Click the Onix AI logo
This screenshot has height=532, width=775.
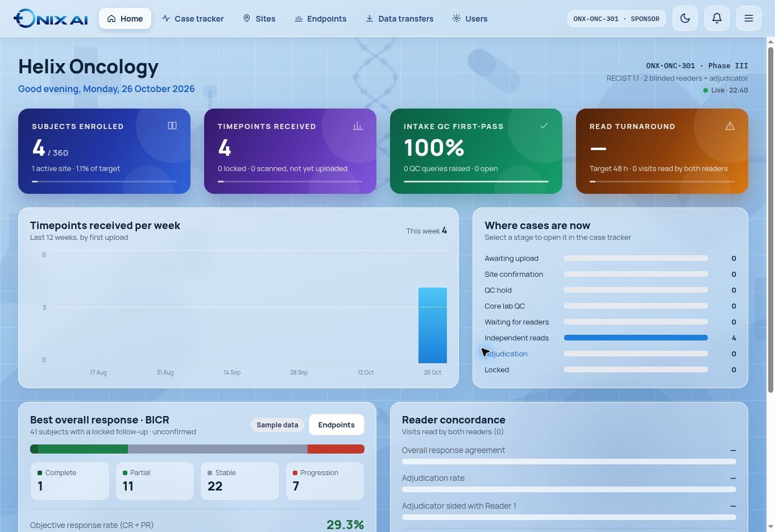pos(51,19)
